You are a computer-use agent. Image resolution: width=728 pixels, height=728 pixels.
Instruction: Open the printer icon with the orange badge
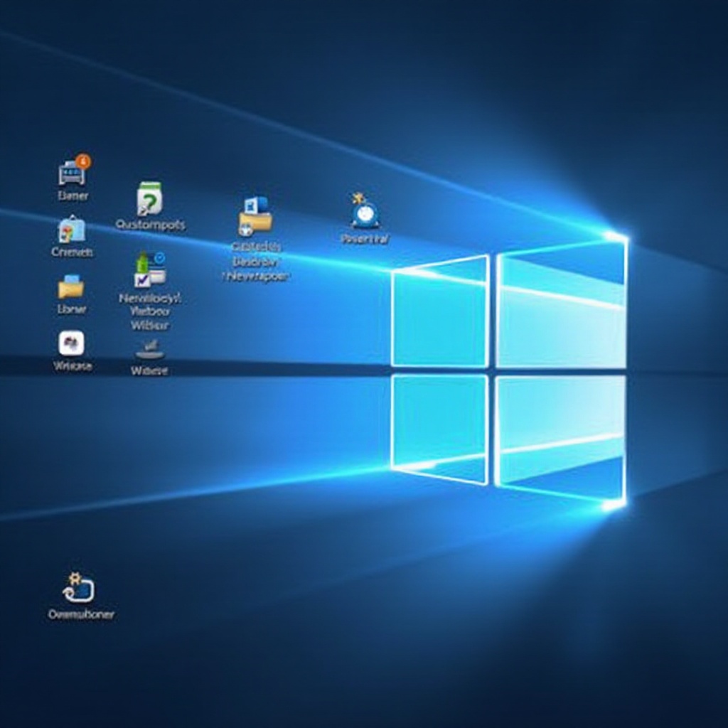tap(74, 170)
